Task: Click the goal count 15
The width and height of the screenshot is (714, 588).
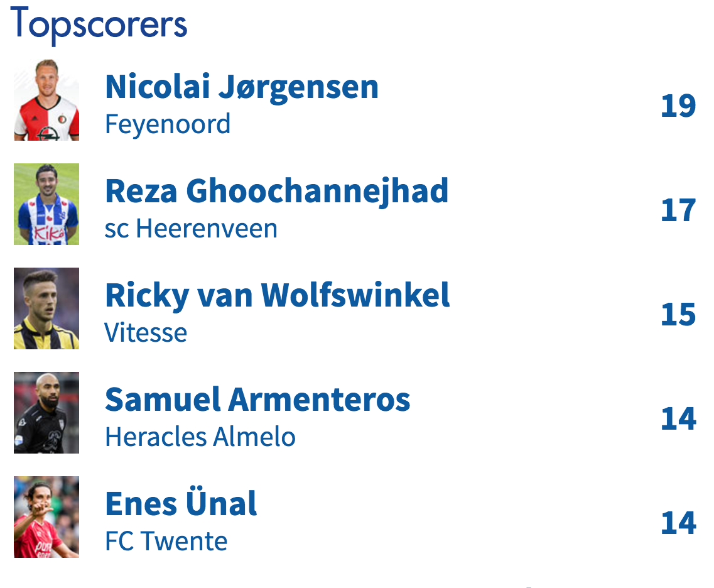Action: [x=678, y=315]
